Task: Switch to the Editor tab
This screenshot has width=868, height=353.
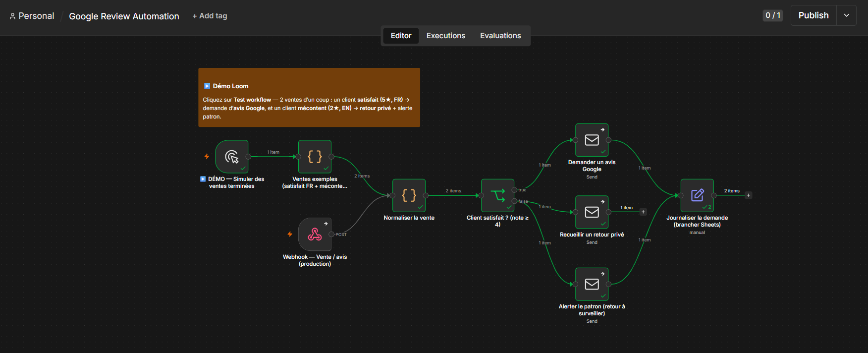Action: [x=401, y=36]
